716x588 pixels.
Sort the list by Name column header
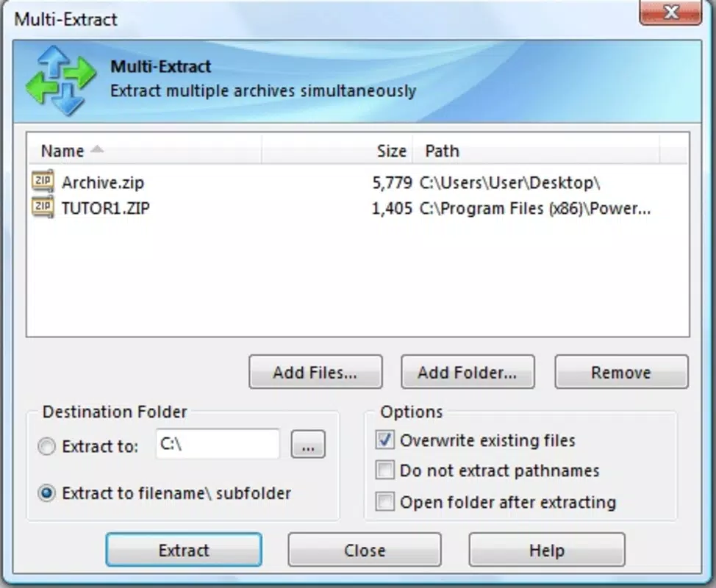146,151
